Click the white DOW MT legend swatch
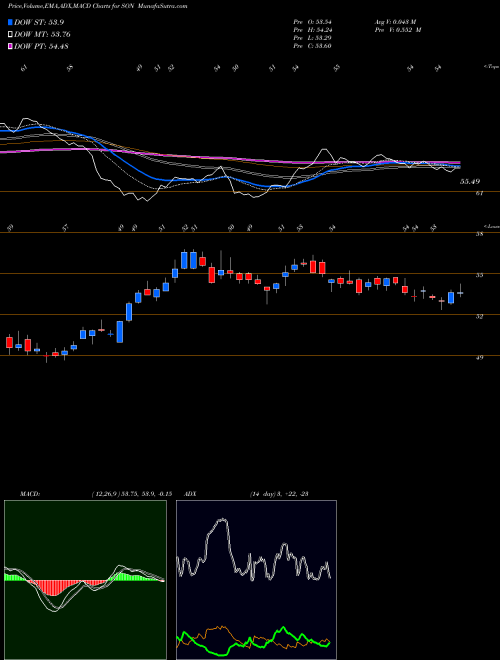This screenshot has height=660, width=500. pyautogui.click(x=10, y=35)
